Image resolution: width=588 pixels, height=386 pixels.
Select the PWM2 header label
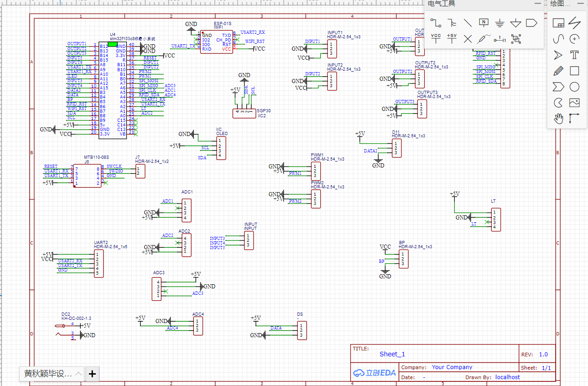[x=317, y=183]
